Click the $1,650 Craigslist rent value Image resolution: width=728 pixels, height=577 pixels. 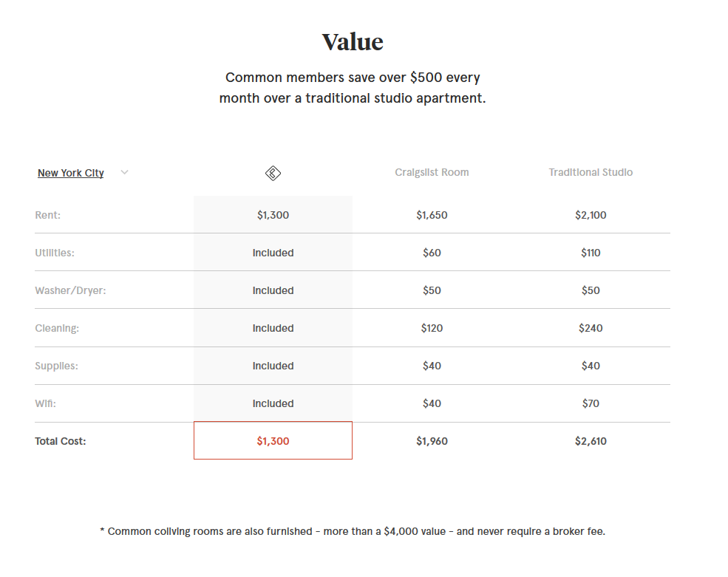(x=432, y=215)
